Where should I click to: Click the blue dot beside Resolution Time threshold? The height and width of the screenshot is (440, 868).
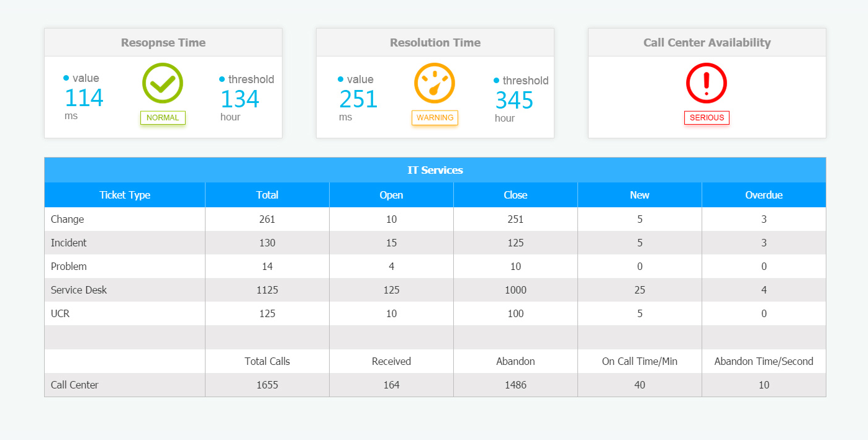(x=496, y=81)
